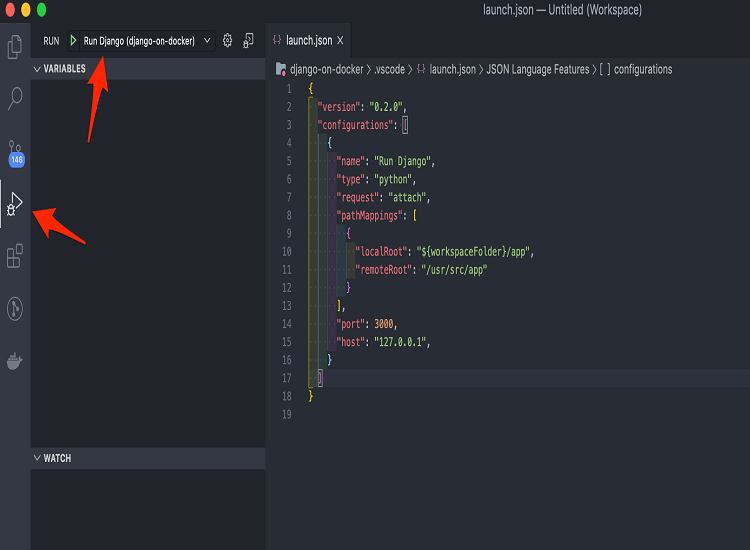Place cursor on the "port": 3000 line
Image resolution: width=750 pixels, height=550 pixels.
(x=370, y=324)
